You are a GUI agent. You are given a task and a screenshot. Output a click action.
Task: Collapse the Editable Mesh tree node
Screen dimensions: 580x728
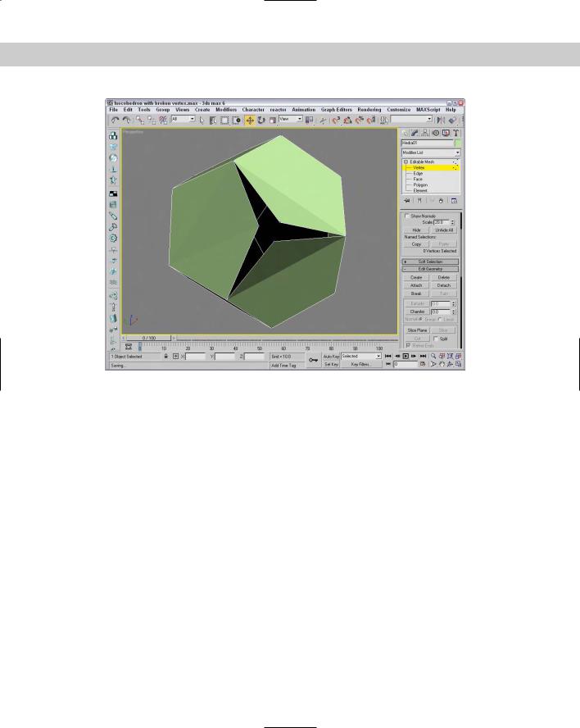(406, 162)
